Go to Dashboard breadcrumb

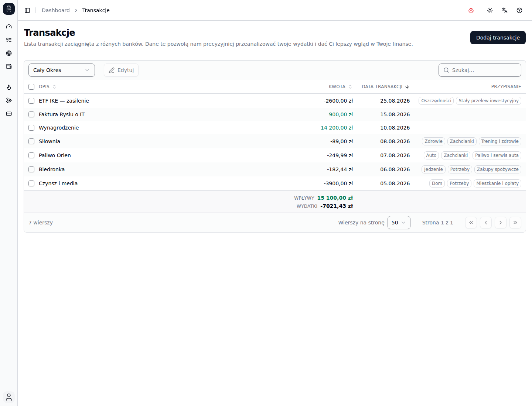(x=56, y=10)
